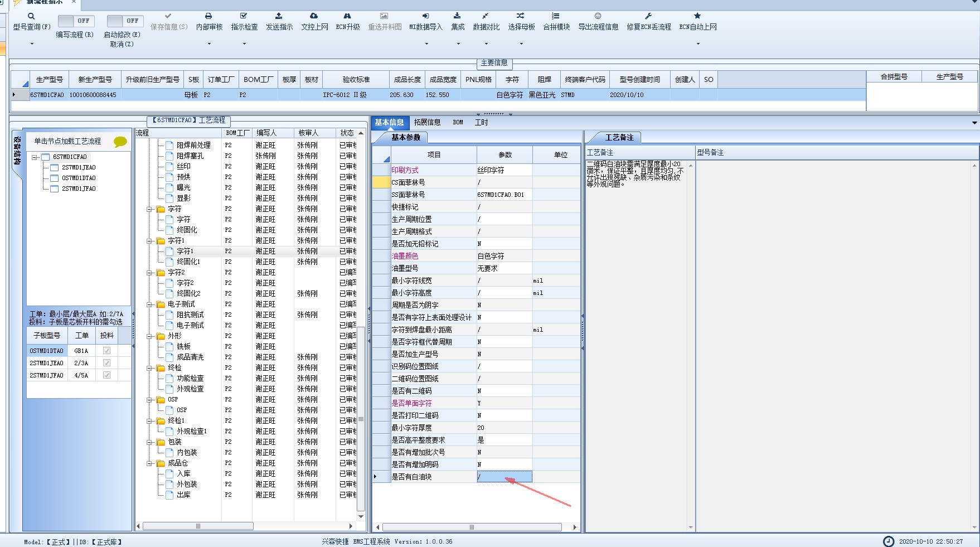Toggle 投料 checkbox for 0S7MD1DTA0 row
This screenshot has height=547, width=980.
click(106, 351)
